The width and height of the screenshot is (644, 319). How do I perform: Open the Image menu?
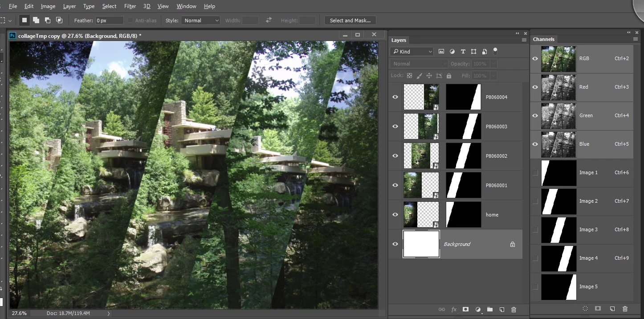pyautogui.click(x=48, y=6)
